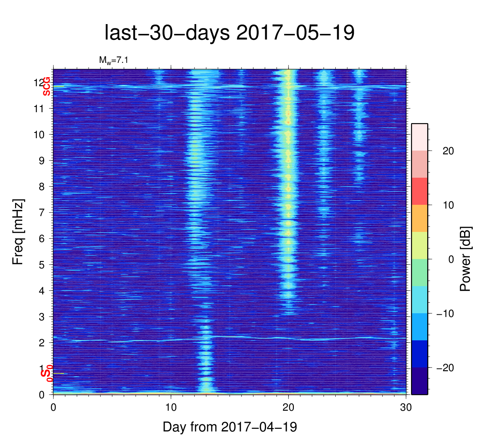Click the 'Freq [mHz]' axis title
Image resolution: width=486 pixels, height=448 pixels.
click(x=18, y=232)
